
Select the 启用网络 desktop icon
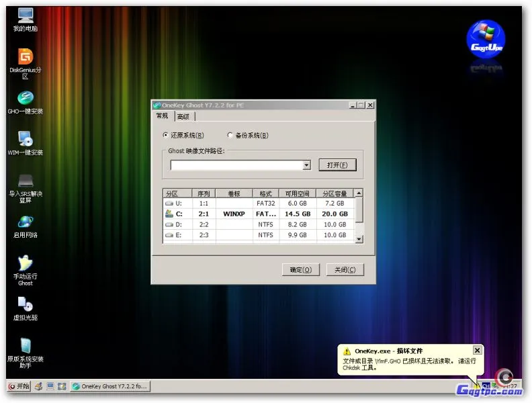[26, 226]
